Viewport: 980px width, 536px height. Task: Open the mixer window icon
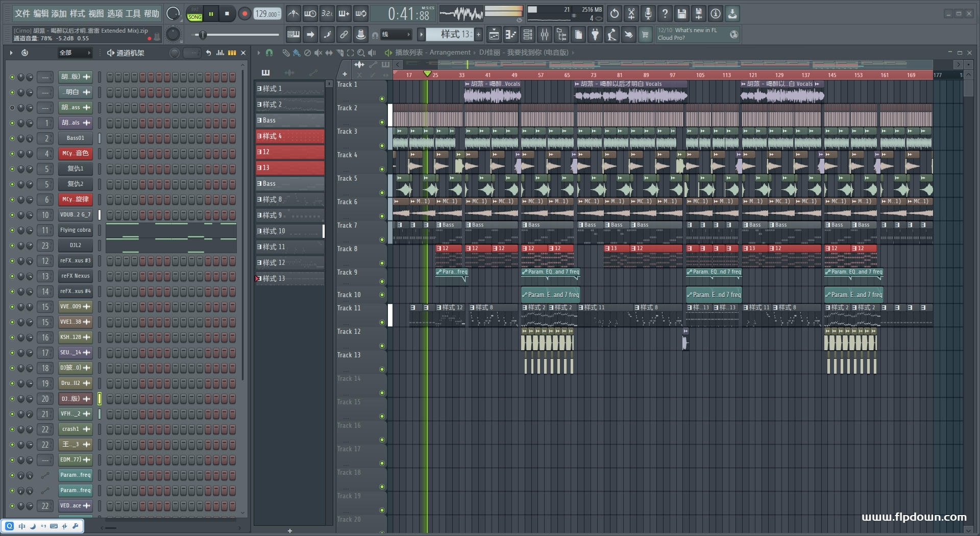545,35
